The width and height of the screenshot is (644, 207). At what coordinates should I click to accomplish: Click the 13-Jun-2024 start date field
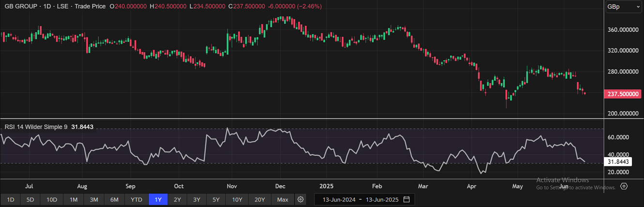(x=338, y=199)
